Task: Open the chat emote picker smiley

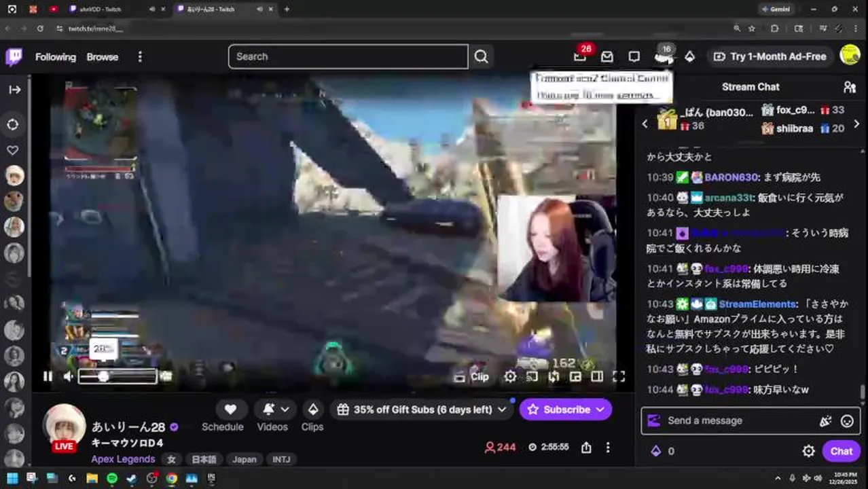Action: 847,421
